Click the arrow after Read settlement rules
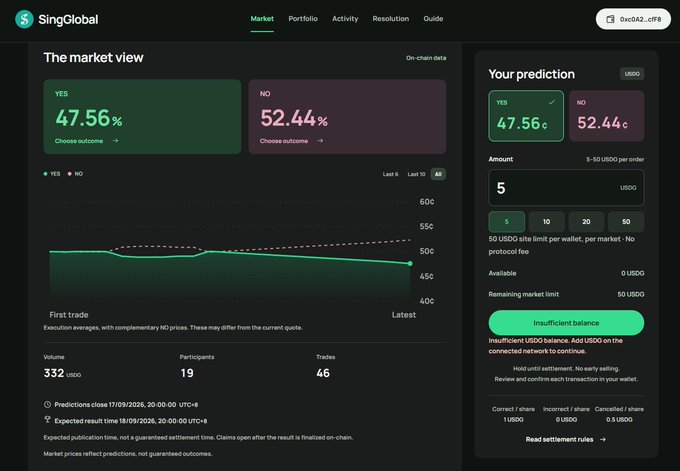Viewport: 680px width, 471px height. coord(603,439)
